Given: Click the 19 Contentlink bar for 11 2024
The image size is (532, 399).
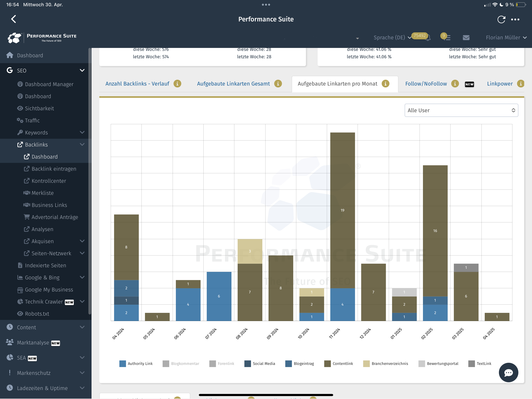Looking at the screenshot, I should (x=343, y=210).
